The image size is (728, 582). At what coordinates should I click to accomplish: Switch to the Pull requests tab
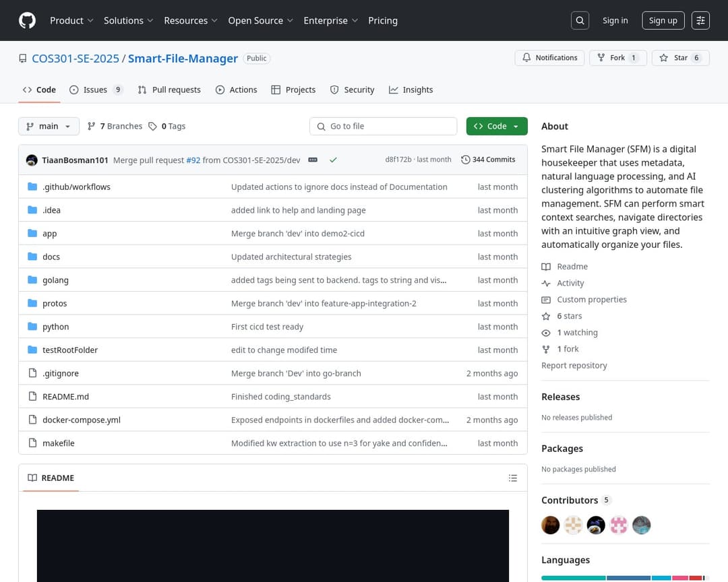pyautogui.click(x=169, y=90)
